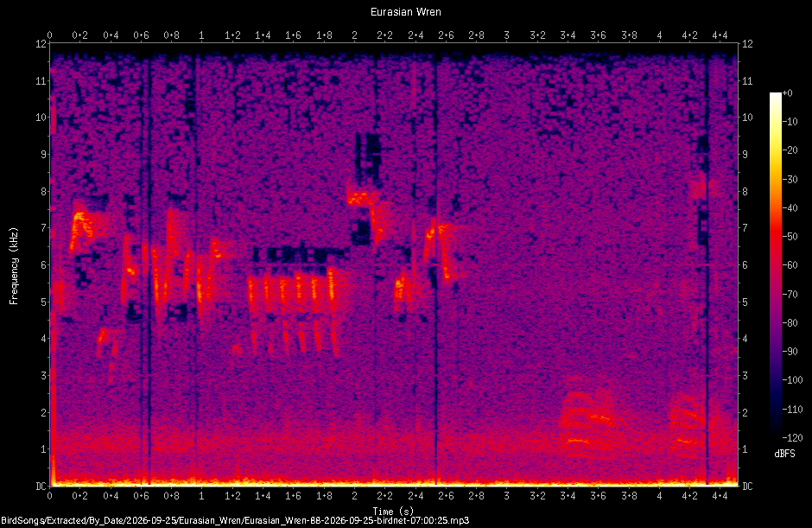This screenshot has width=812, height=528.
Task: Click the "1.4" tick on the top time axis
Action: tap(263, 35)
